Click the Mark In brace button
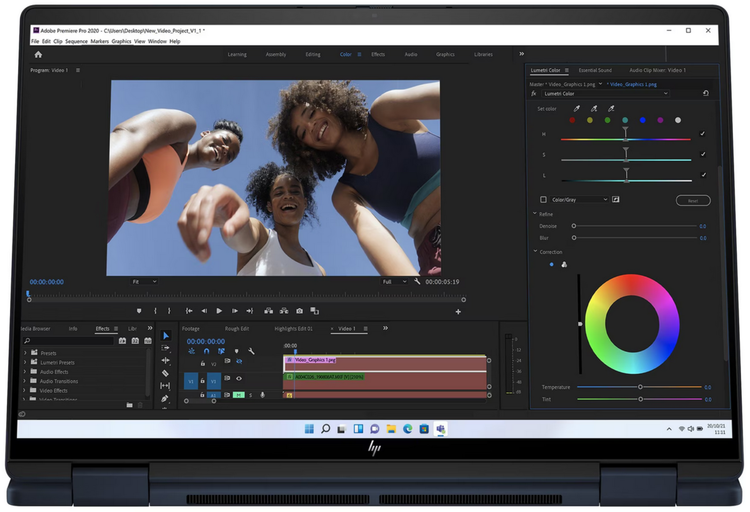Image resolution: width=750 pixels, height=512 pixels. (155, 311)
